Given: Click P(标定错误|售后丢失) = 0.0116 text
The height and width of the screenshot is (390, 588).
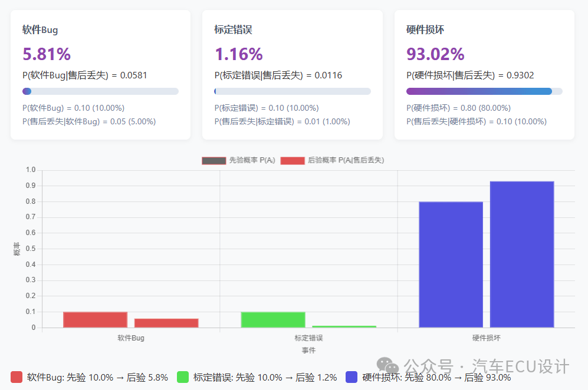Looking at the screenshot, I should tap(278, 75).
